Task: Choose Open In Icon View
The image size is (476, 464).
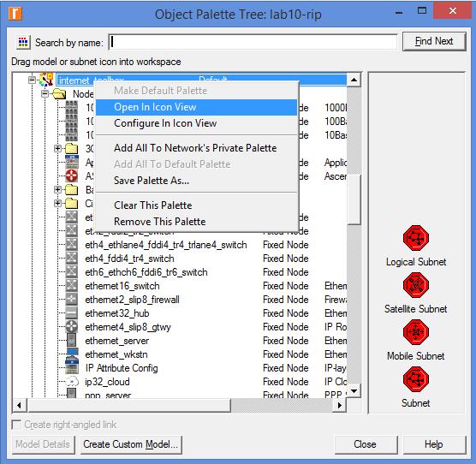Action: pos(196,107)
